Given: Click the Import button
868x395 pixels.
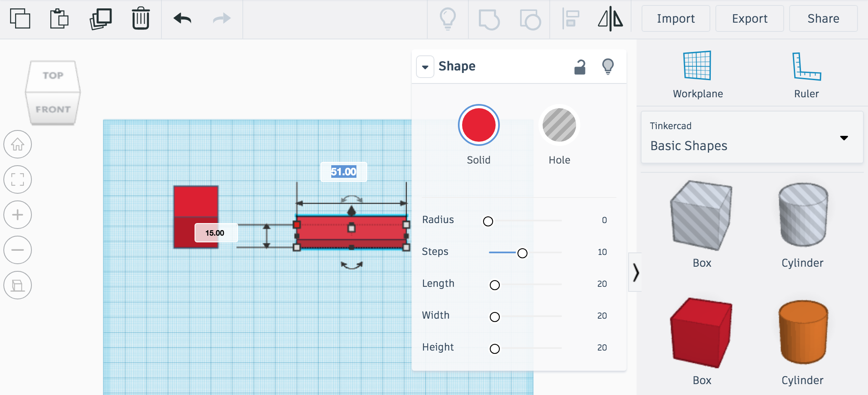Looking at the screenshot, I should (x=676, y=18).
